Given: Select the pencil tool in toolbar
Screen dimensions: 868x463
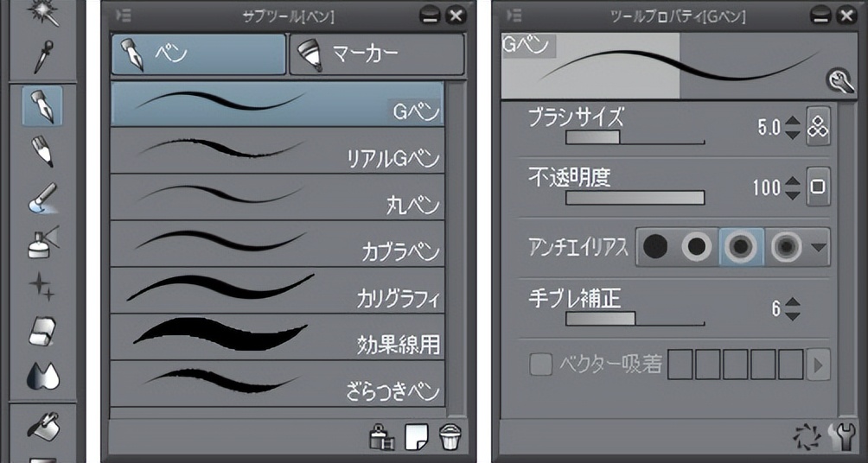Looking at the screenshot, I should pyautogui.click(x=42, y=149).
